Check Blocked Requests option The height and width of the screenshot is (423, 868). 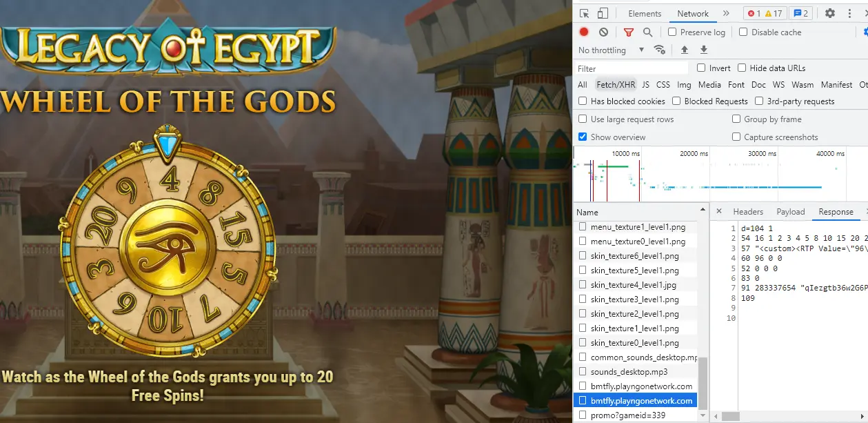(x=676, y=101)
